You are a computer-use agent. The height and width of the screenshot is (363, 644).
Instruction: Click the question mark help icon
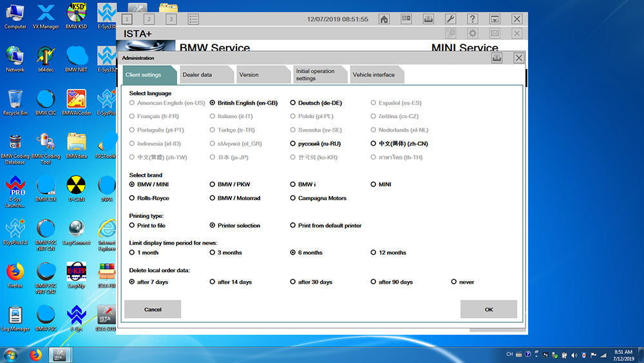[x=472, y=19]
